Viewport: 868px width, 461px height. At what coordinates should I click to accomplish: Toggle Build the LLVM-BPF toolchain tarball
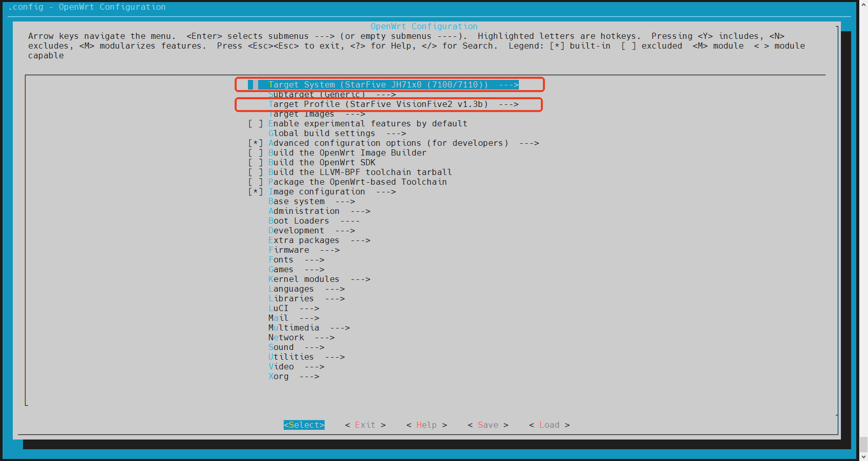click(x=255, y=172)
